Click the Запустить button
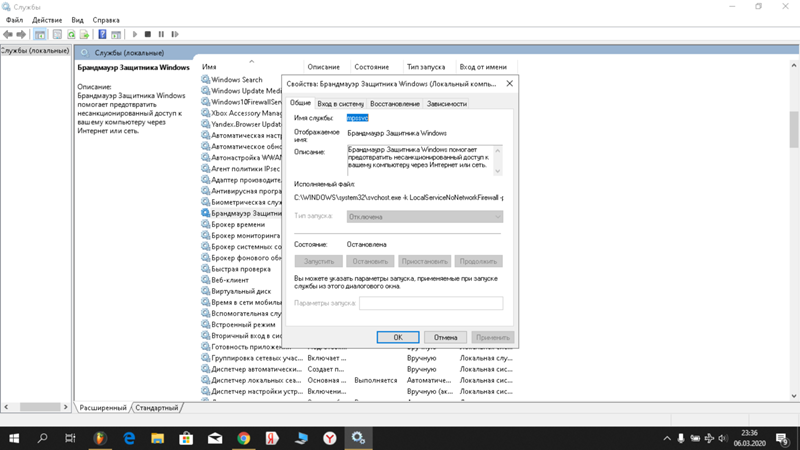The height and width of the screenshot is (450, 800). (x=318, y=261)
